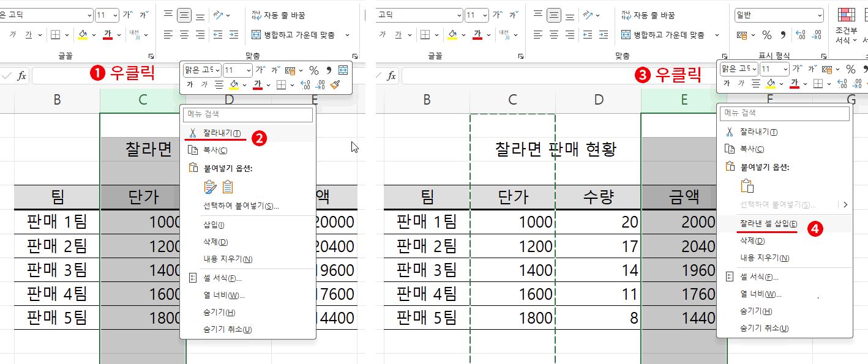
Task: Choose 복사 in the left context menu
Action: pyautogui.click(x=248, y=150)
